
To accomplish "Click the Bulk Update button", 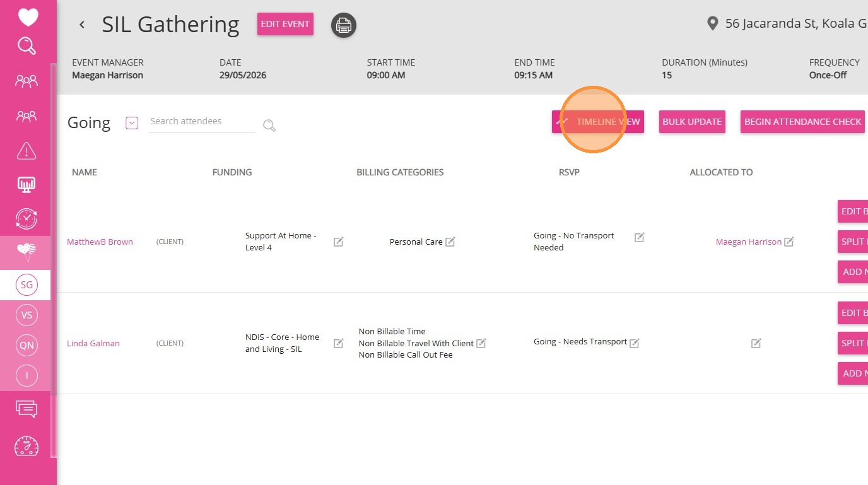I will (x=692, y=122).
